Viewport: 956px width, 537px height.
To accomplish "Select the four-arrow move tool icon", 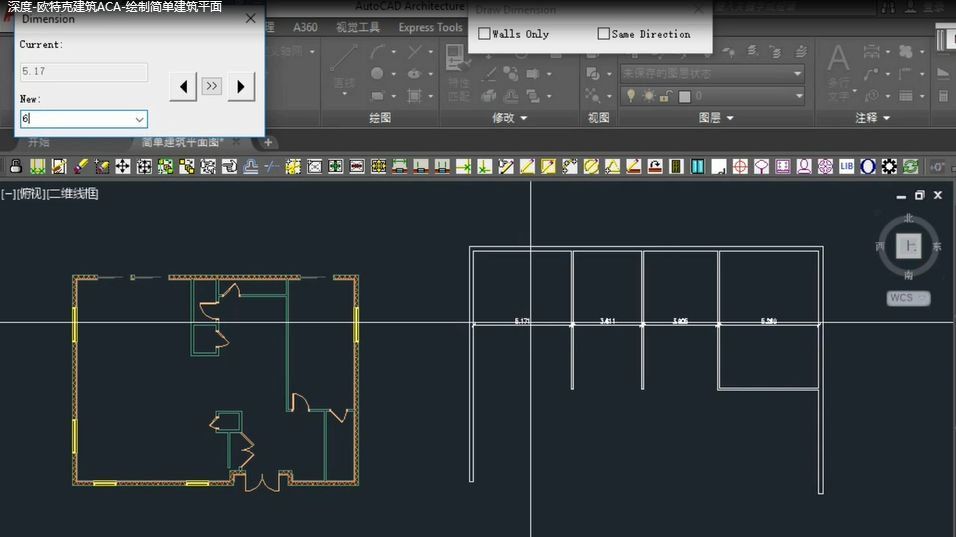I will pos(123,166).
